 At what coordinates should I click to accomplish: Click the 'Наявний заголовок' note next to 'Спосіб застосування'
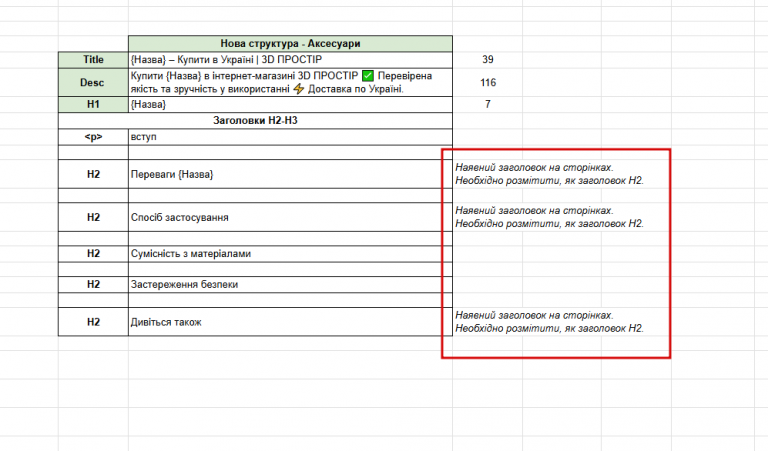point(549,217)
